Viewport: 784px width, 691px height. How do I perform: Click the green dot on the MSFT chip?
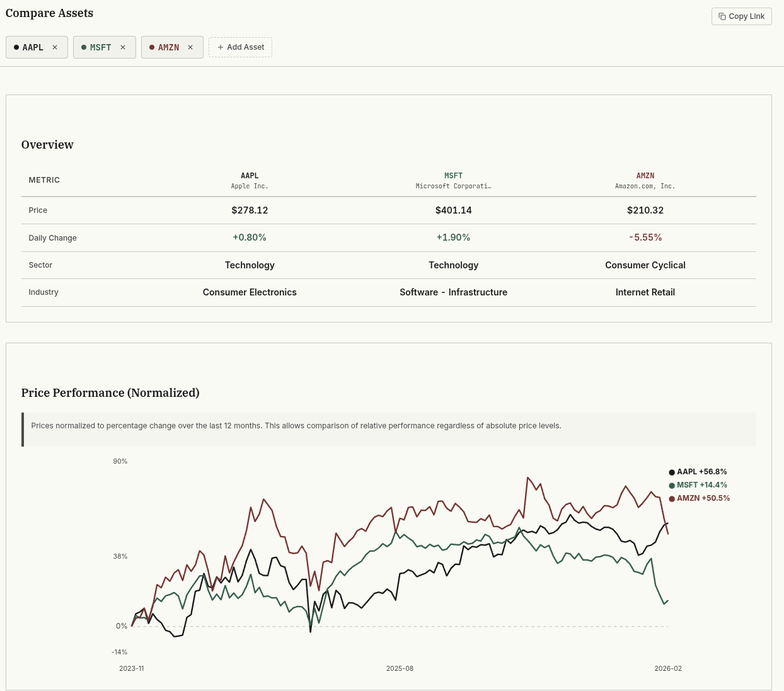84,47
